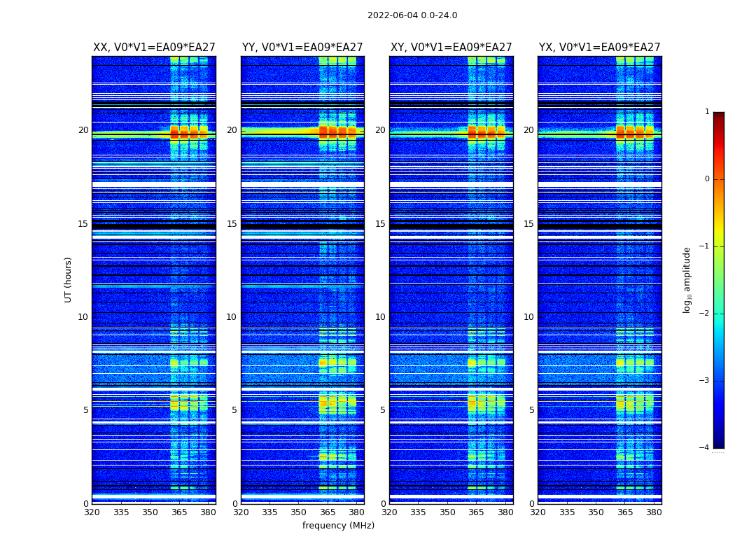Click colorbar tick label 0
The height and width of the screenshot is (560, 735).
[x=707, y=179]
